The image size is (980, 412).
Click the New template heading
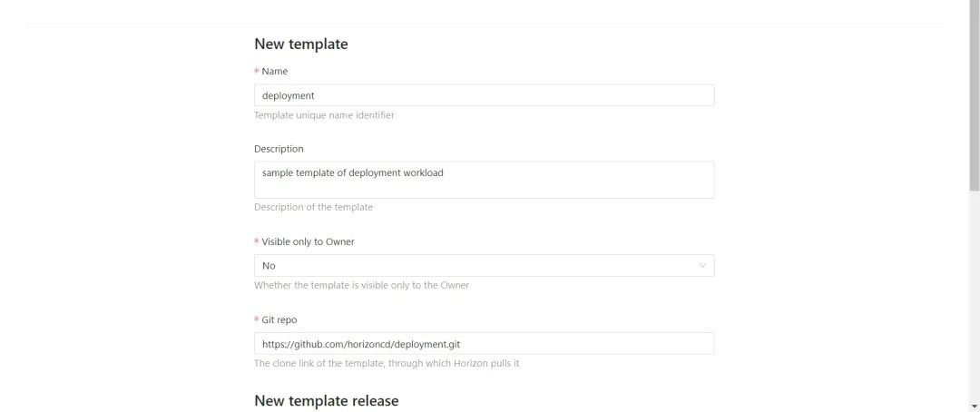point(300,44)
